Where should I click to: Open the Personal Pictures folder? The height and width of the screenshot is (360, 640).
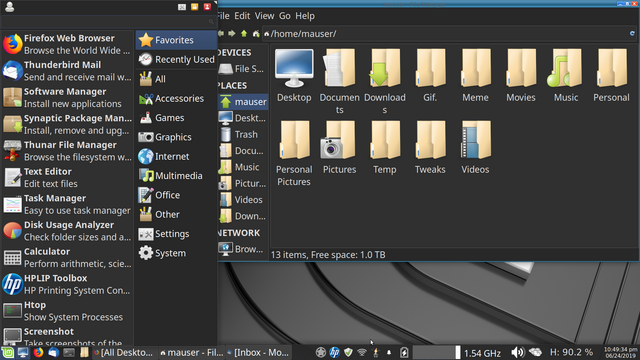click(294, 153)
